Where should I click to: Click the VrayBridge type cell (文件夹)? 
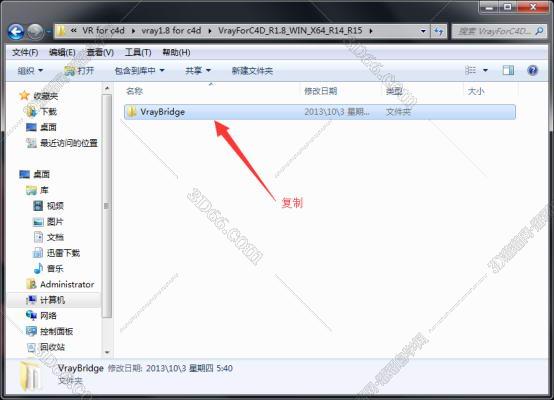pyautogui.click(x=399, y=112)
